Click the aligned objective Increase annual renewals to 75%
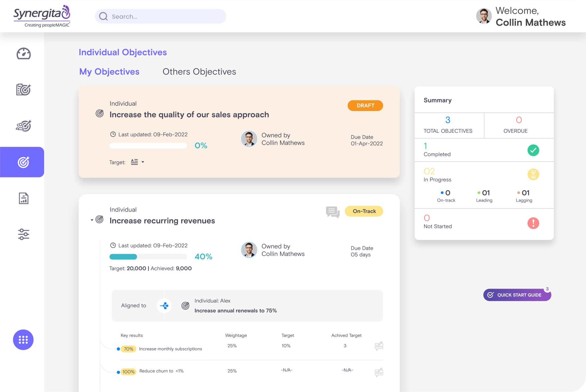 coord(235,310)
